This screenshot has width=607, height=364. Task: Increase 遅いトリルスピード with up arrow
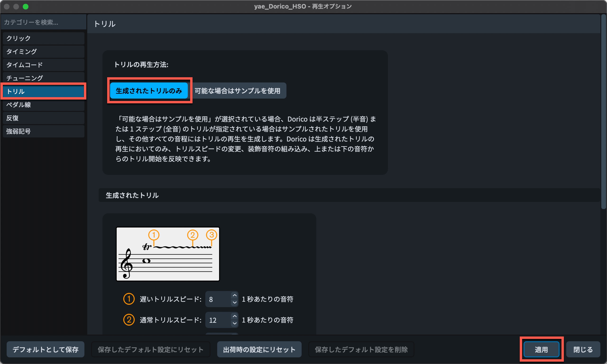pos(235,295)
